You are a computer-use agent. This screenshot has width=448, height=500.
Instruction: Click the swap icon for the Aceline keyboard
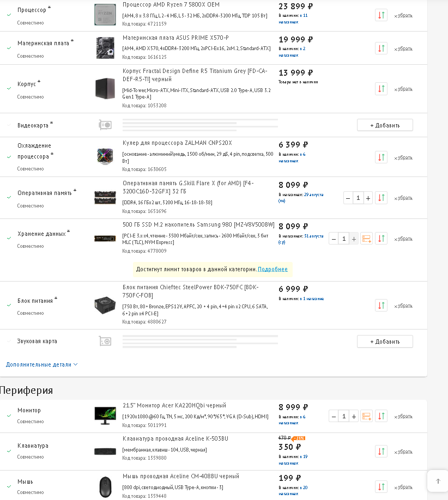(x=381, y=452)
